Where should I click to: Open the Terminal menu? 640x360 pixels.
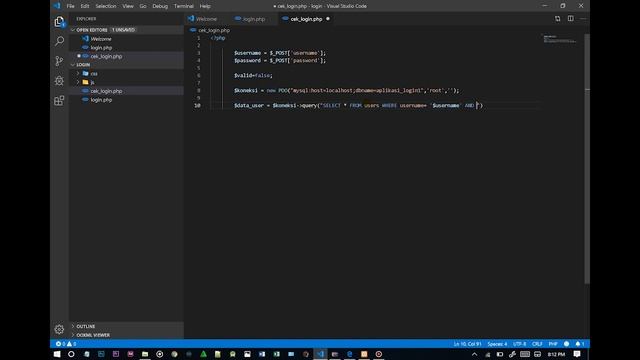(x=184, y=6)
